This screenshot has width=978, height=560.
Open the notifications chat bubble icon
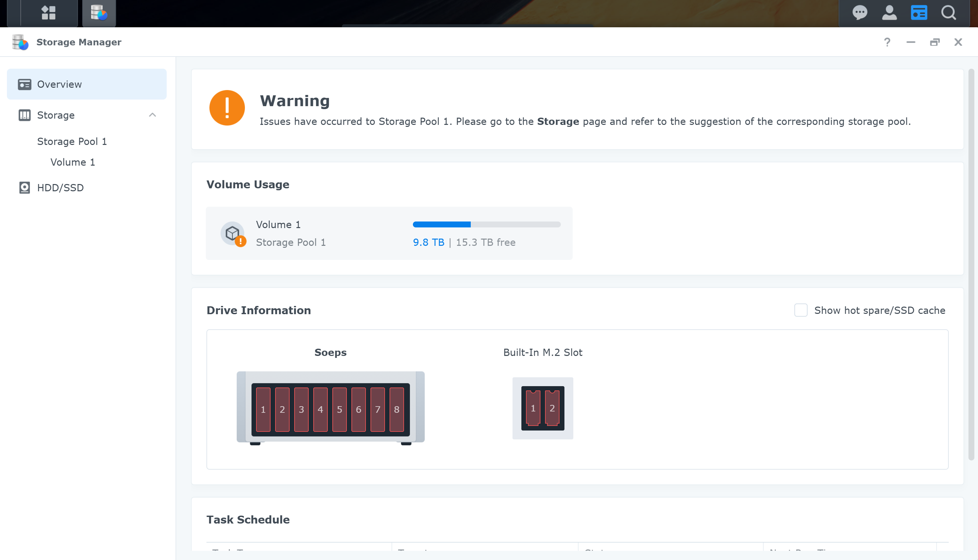[x=860, y=13]
